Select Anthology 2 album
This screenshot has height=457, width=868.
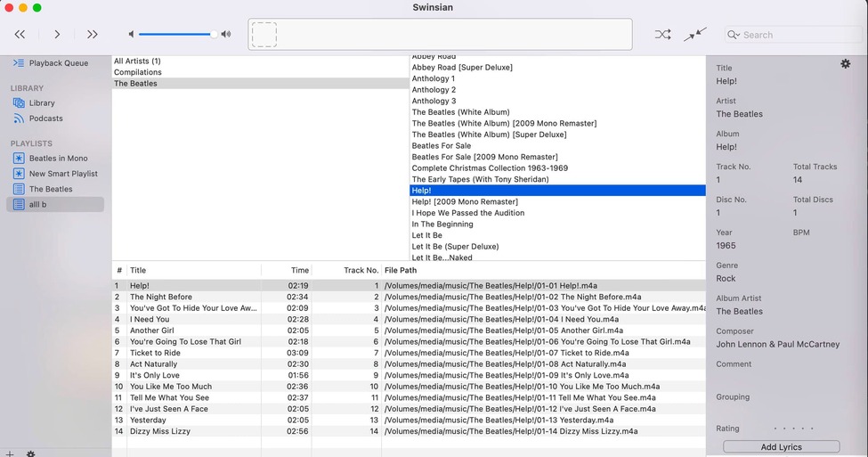click(x=557, y=90)
